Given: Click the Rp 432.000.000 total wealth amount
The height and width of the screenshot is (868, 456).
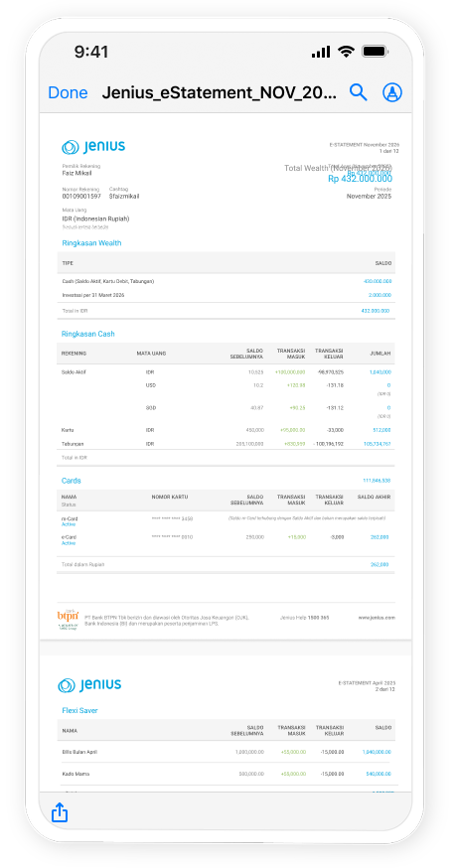Looking at the screenshot, I should pyautogui.click(x=361, y=179).
